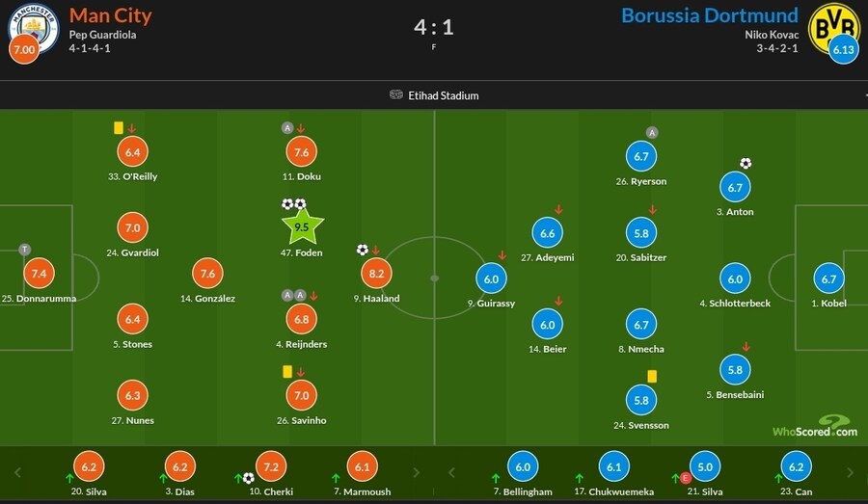Click the goal ball icon beside Haaland
Image resolution: width=868 pixels, height=504 pixels.
tap(362, 250)
